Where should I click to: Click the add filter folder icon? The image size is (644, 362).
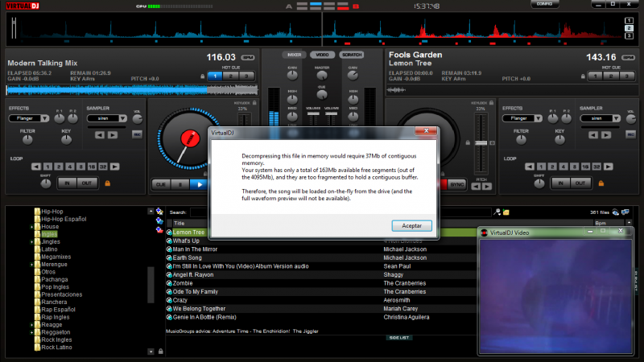[x=159, y=230]
